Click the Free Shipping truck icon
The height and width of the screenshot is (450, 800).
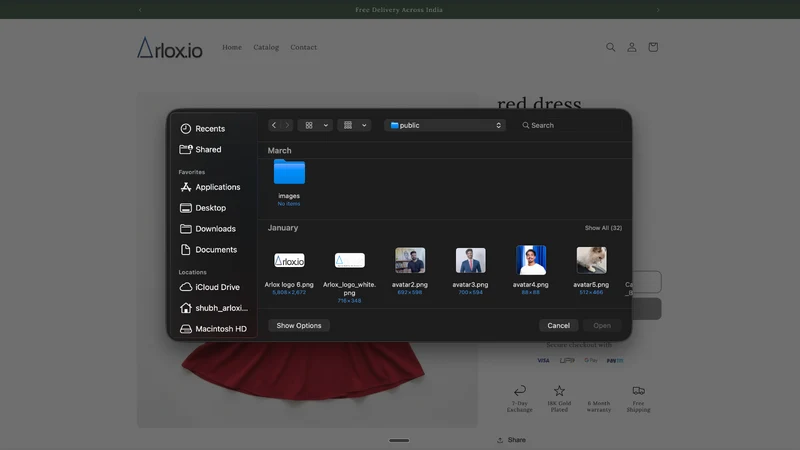coord(638,391)
